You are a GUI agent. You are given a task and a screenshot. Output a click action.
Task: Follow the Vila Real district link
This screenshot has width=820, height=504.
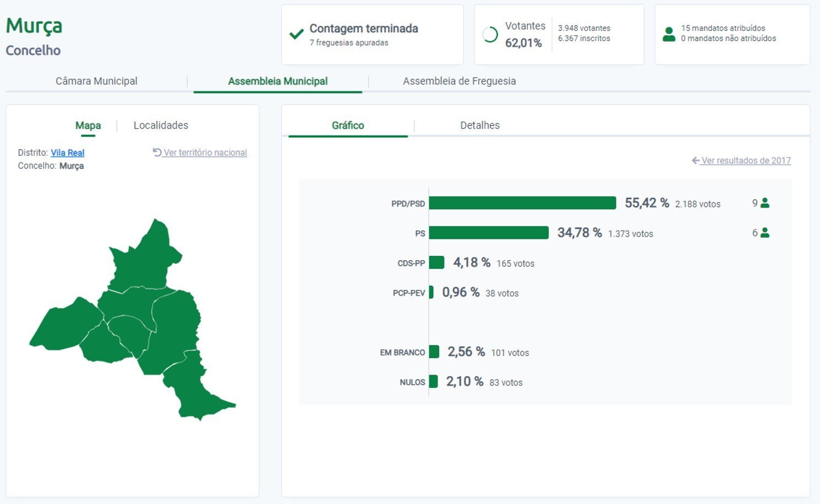(67, 152)
